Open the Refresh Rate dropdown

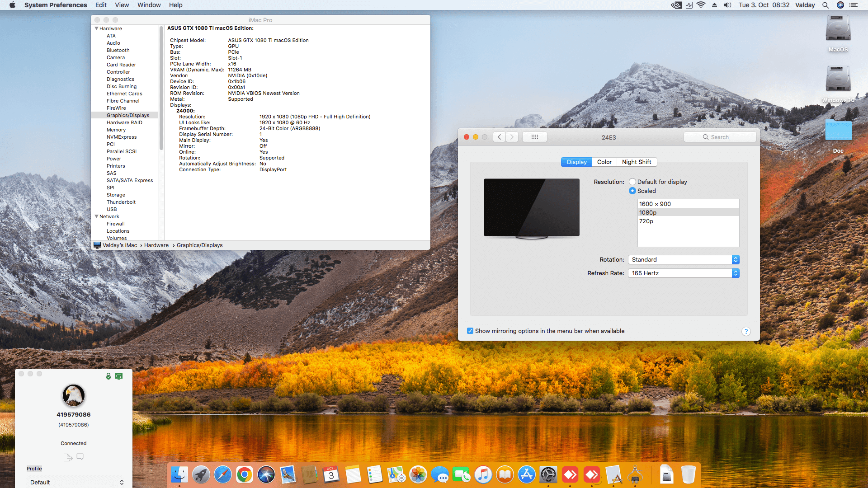coord(684,273)
